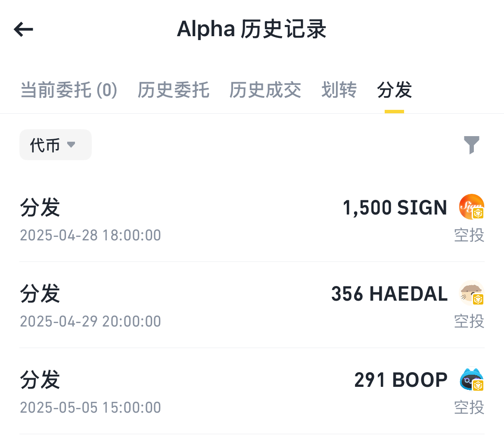Open the 291 BOOP distribution record
Screen dimensions: 504x448
click(252, 391)
